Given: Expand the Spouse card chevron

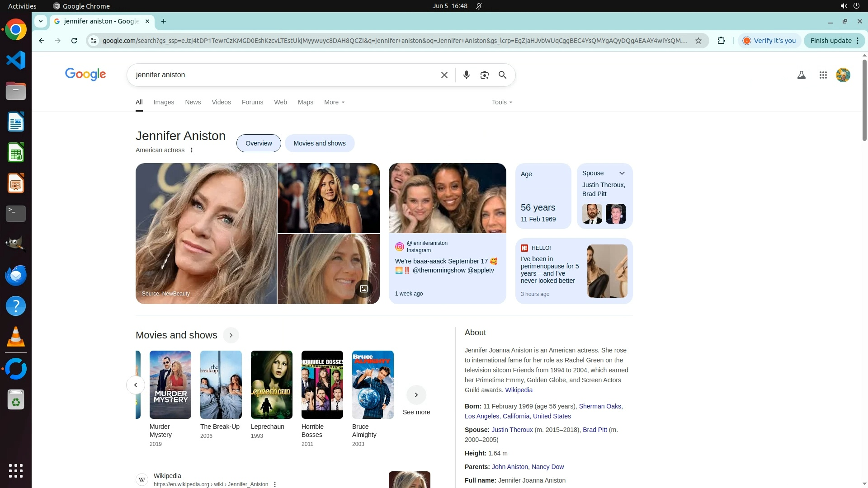Looking at the screenshot, I should click(x=622, y=173).
